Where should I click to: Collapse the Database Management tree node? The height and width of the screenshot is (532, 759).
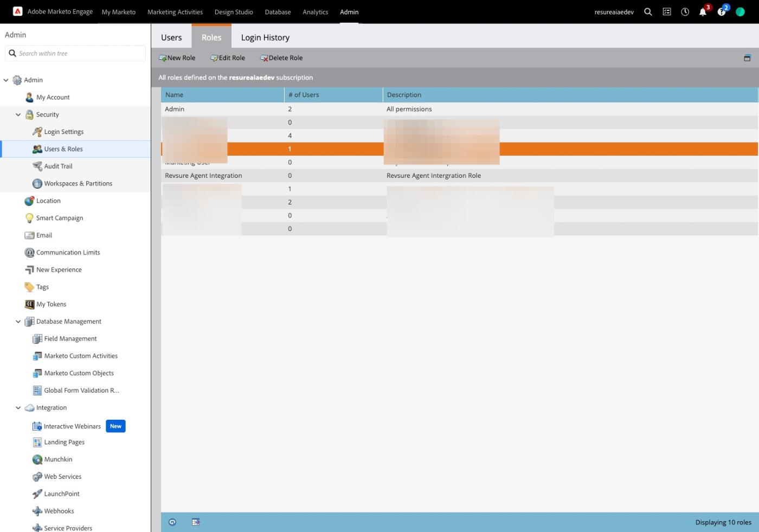[18, 322]
